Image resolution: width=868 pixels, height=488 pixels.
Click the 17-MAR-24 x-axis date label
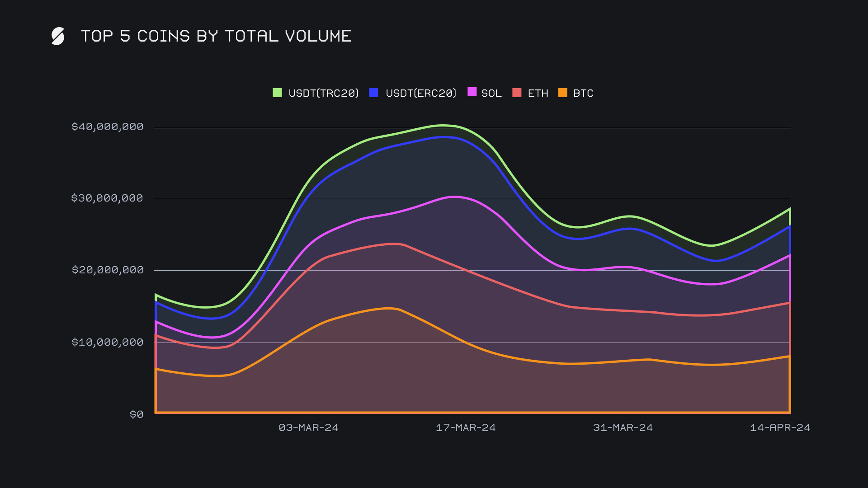click(466, 427)
